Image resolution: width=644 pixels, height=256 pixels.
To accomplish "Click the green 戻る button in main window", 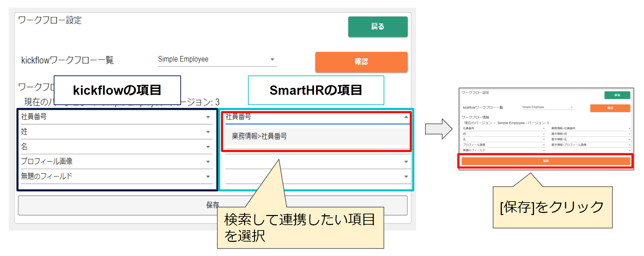I will (x=378, y=27).
